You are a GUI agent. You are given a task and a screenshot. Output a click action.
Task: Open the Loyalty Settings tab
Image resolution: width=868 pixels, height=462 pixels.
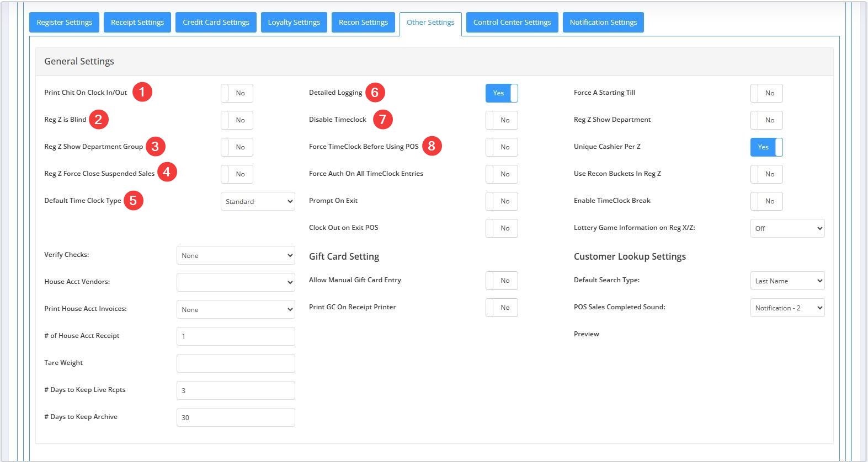(x=294, y=23)
